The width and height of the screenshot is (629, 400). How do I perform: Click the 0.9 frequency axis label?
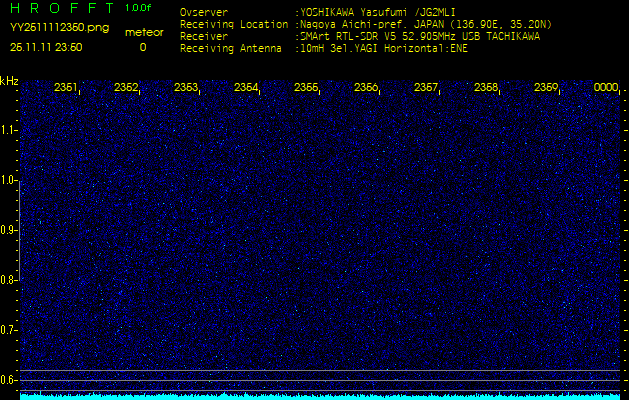point(9,230)
